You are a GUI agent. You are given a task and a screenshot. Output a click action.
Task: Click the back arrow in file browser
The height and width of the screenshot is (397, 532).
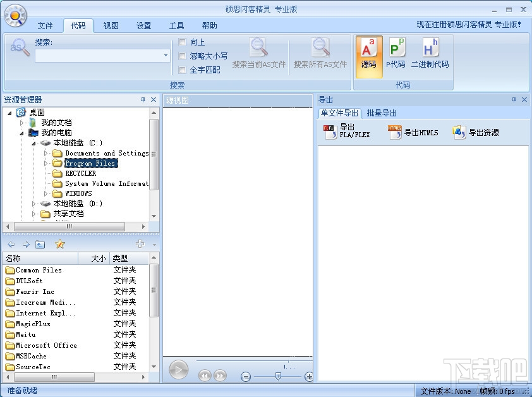11,244
